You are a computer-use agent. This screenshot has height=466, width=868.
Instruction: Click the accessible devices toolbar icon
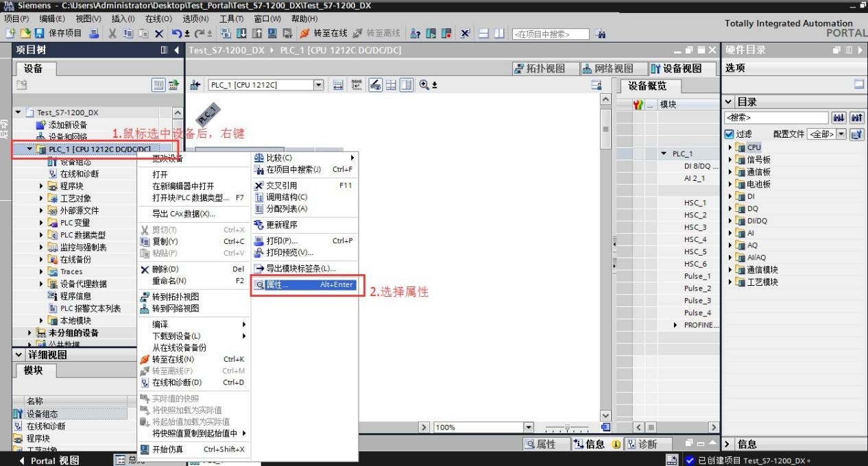(415, 34)
